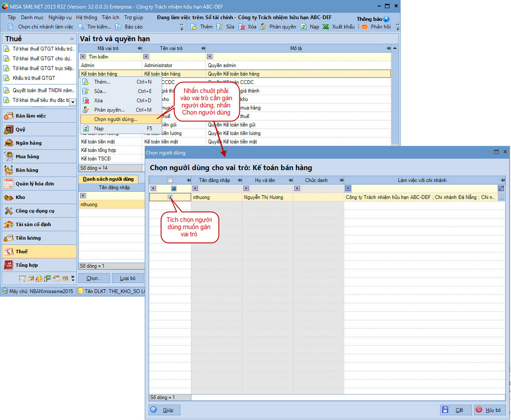Open filter operator for Tên vai trò column
The width and height of the screenshot is (511, 420).
(x=146, y=57)
